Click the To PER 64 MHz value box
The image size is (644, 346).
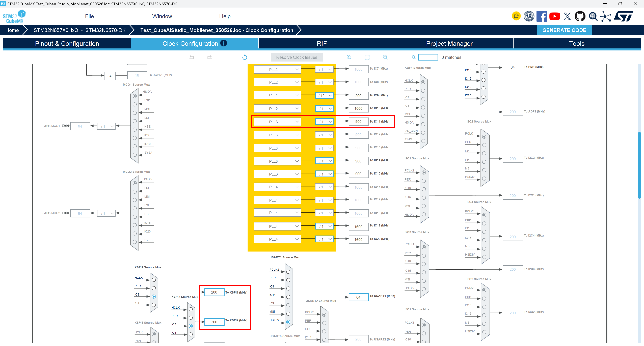click(513, 67)
